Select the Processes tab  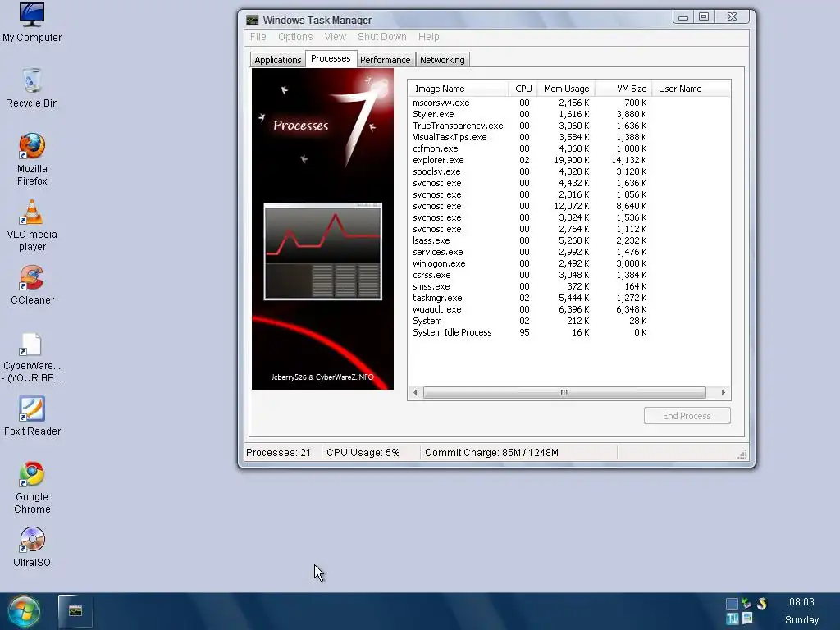[331, 58]
